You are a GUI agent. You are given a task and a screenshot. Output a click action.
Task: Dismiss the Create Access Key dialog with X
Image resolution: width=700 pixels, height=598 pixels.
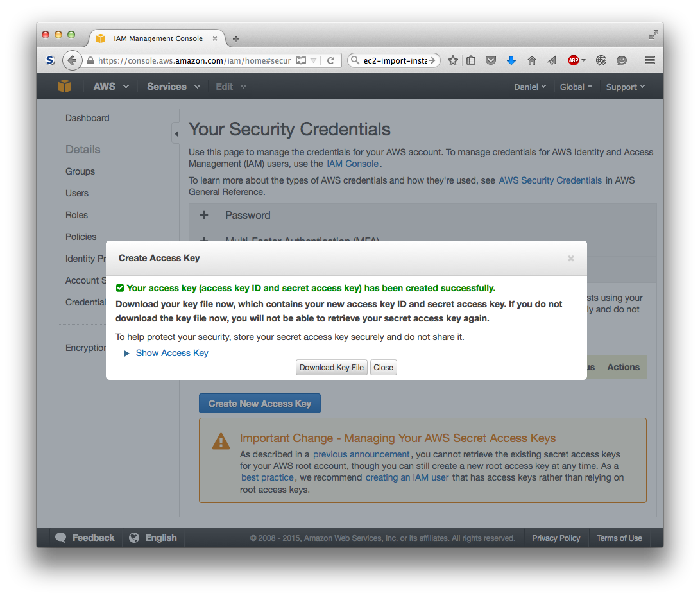[571, 258]
